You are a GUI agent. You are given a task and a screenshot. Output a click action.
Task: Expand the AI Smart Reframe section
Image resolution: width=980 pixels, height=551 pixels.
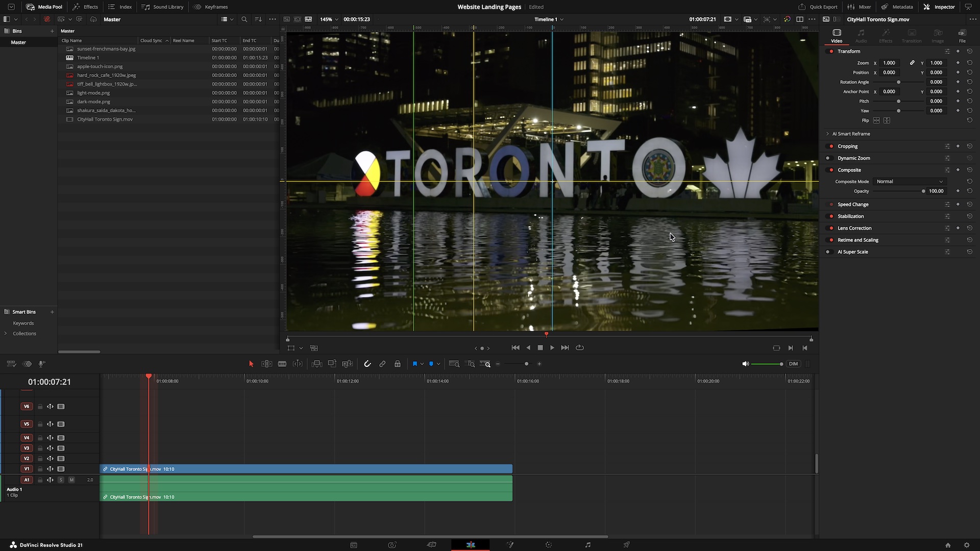click(x=828, y=134)
